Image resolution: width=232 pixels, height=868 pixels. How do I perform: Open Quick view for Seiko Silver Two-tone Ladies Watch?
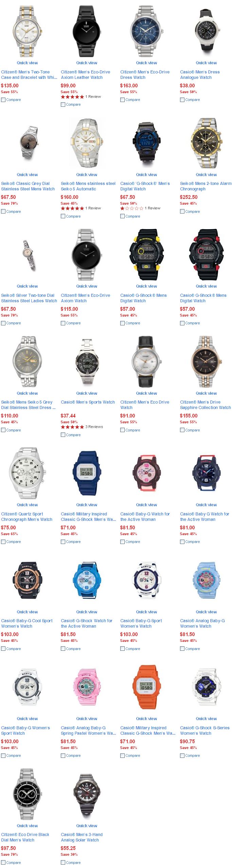point(27,286)
